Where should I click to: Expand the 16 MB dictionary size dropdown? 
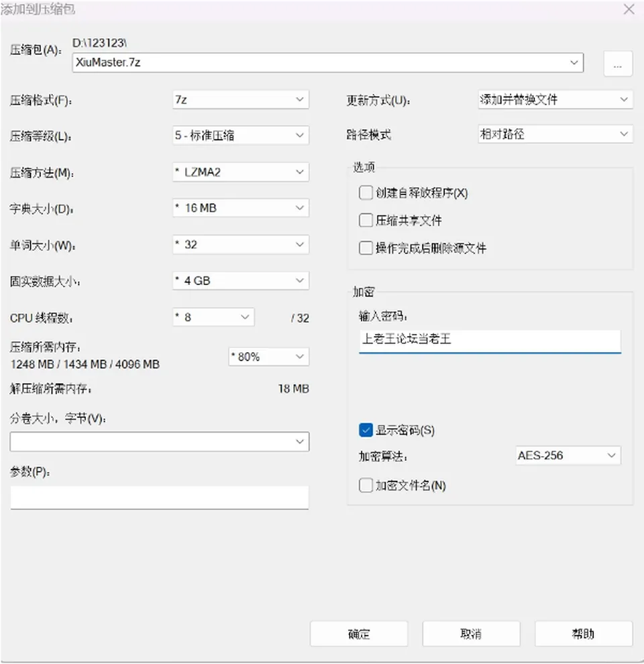[x=241, y=208]
